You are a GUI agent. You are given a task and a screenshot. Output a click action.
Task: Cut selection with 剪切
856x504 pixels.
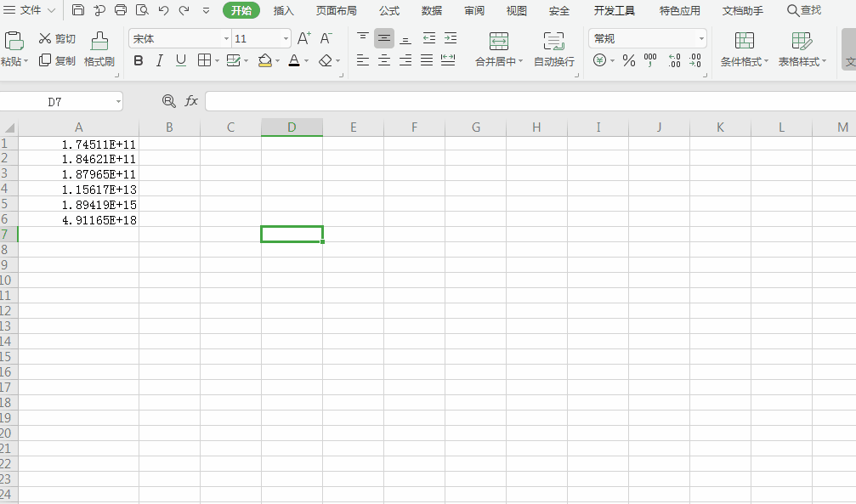tap(57, 39)
